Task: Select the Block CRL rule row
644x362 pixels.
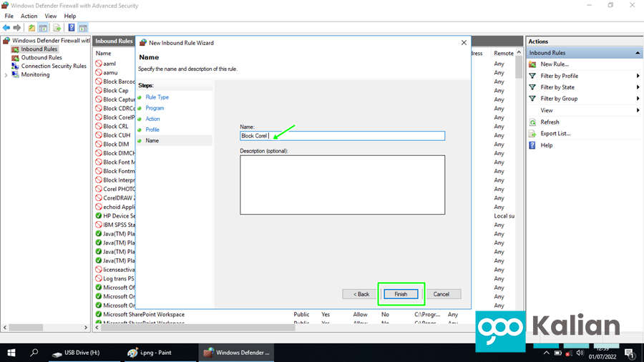Action: click(115, 127)
